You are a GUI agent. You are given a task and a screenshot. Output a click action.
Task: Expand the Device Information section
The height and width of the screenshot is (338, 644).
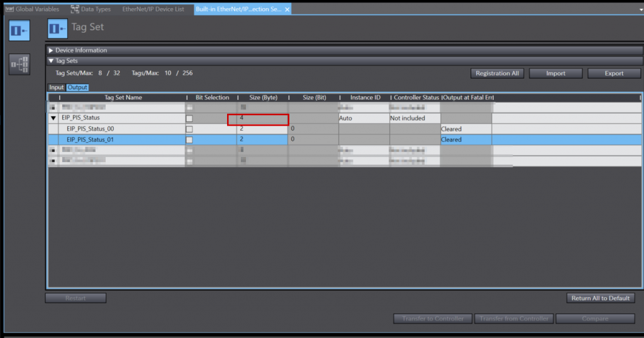pyautogui.click(x=51, y=50)
